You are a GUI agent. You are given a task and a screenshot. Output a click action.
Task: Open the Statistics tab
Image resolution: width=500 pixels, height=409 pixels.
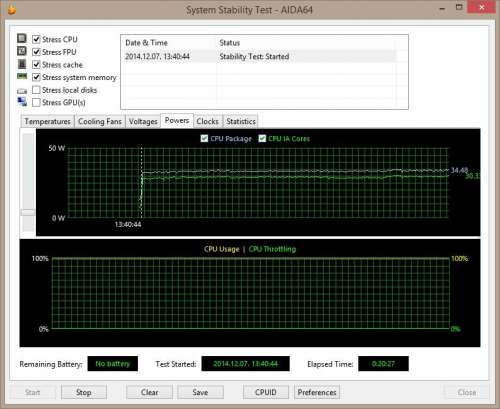241,121
